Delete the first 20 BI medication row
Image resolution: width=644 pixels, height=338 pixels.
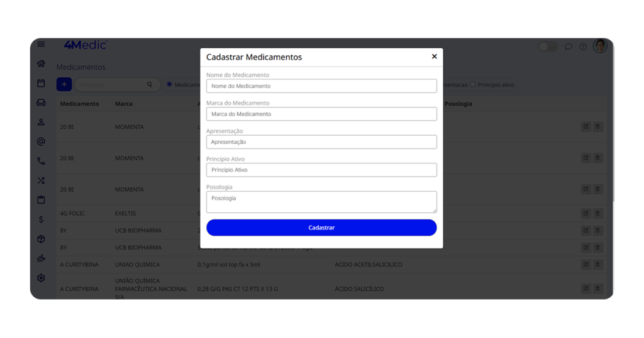(597, 126)
